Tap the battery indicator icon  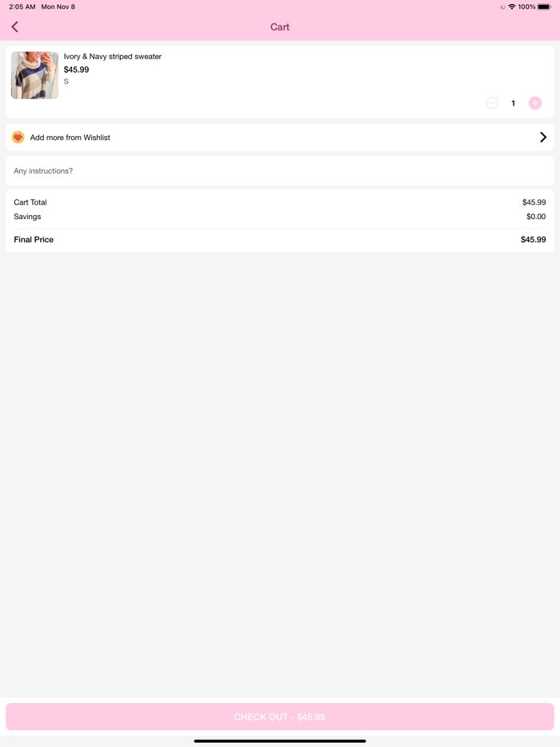coord(544,6)
